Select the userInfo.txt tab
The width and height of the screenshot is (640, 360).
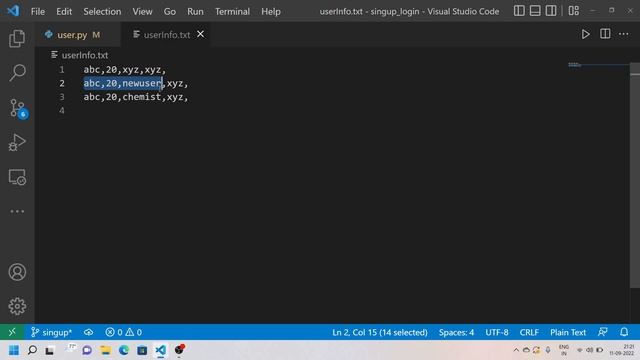point(167,35)
